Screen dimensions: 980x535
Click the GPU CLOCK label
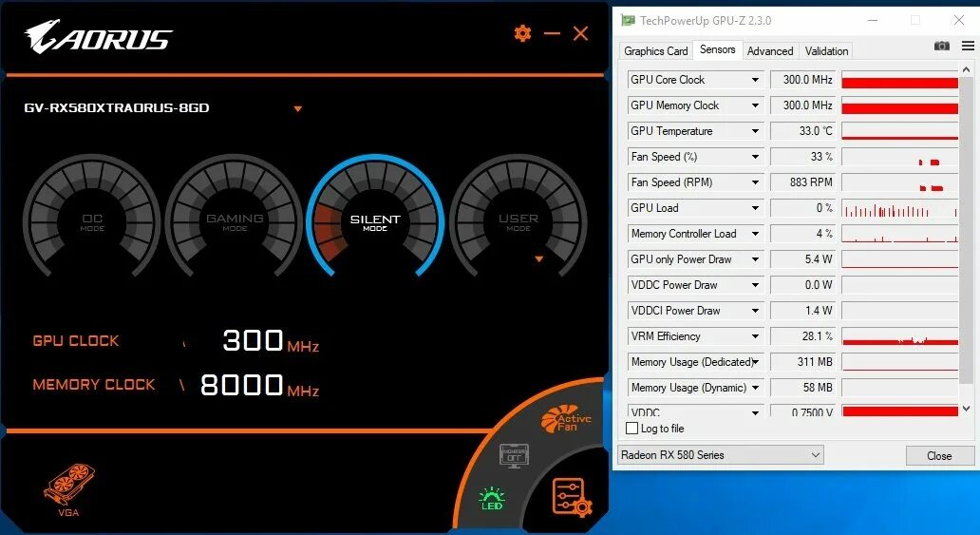pos(76,341)
